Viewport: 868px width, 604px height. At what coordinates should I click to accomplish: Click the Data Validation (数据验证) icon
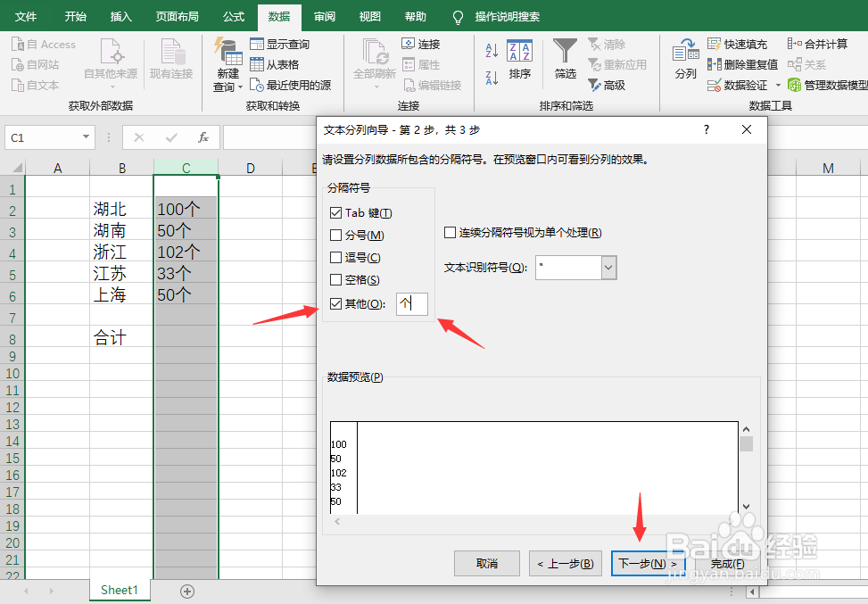714,86
